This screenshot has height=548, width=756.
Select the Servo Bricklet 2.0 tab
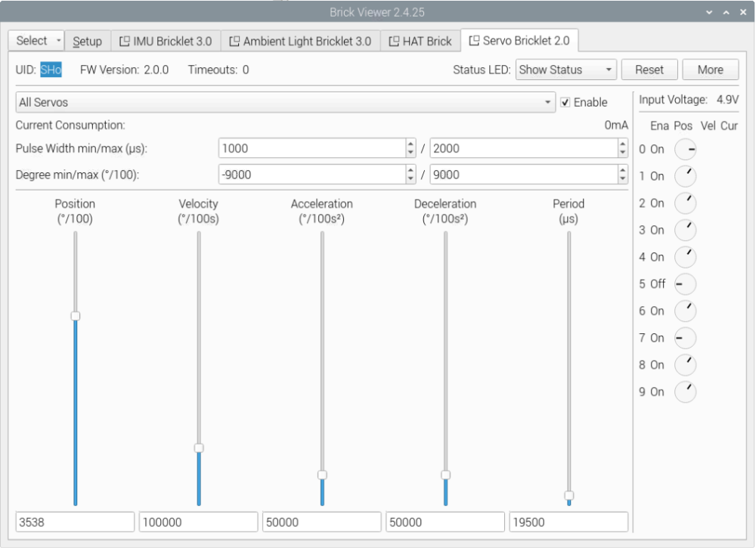click(x=520, y=41)
